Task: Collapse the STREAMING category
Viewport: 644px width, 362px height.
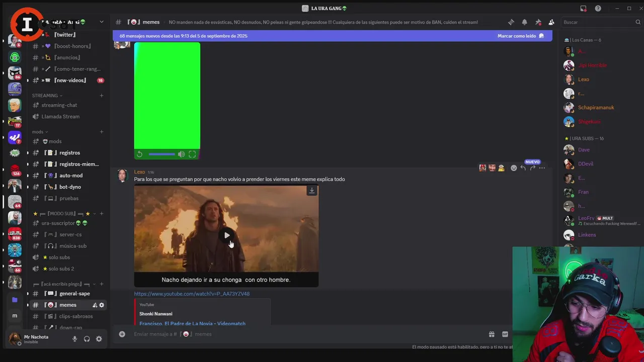Action: click(x=47, y=96)
